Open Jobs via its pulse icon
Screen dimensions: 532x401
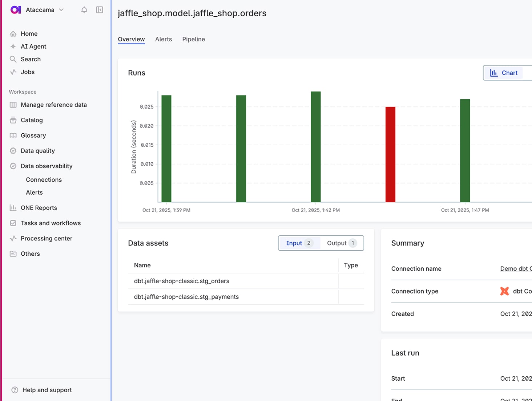13,72
